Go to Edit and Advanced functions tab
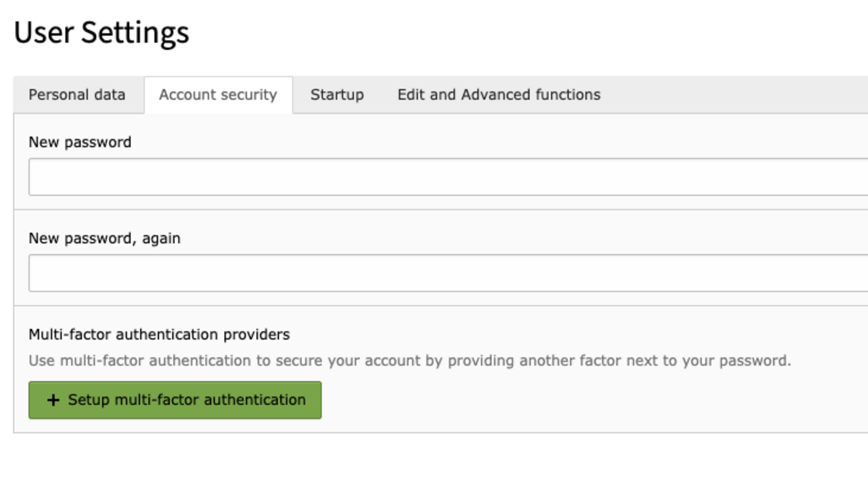The height and width of the screenshot is (482, 868). [499, 95]
